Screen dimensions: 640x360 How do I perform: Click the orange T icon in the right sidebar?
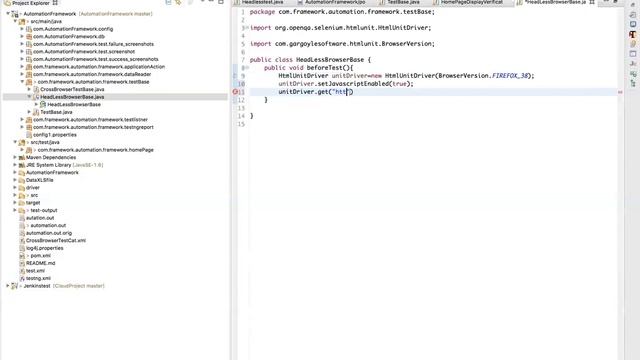coord(633,35)
